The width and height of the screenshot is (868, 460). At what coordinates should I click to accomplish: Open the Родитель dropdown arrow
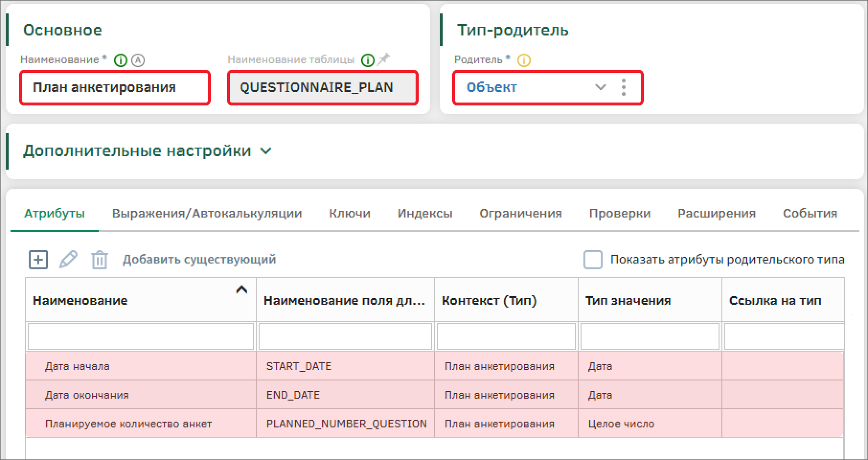pyautogui.click(x=600, y=87)
